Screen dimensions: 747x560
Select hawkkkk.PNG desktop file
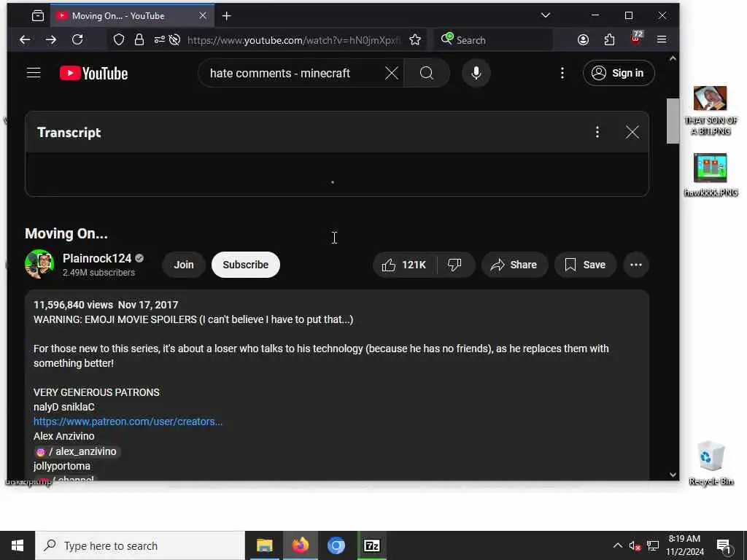pyautogui.click(x=711, y=175)
